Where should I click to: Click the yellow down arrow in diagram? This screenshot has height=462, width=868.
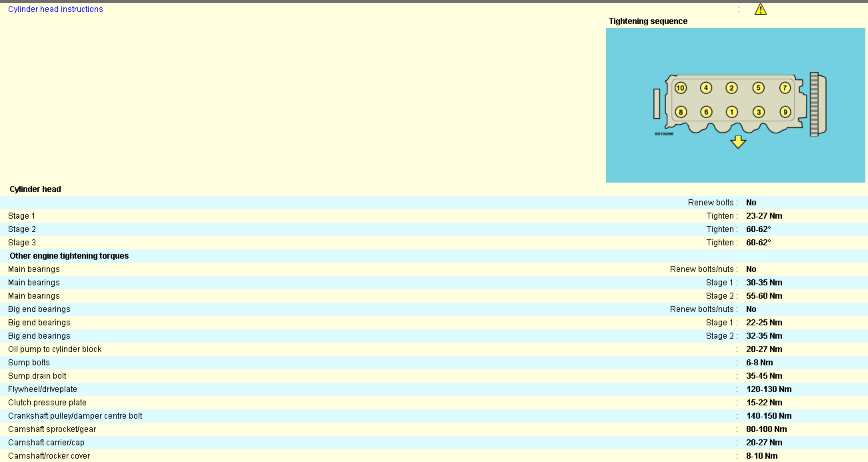[738, 141]
